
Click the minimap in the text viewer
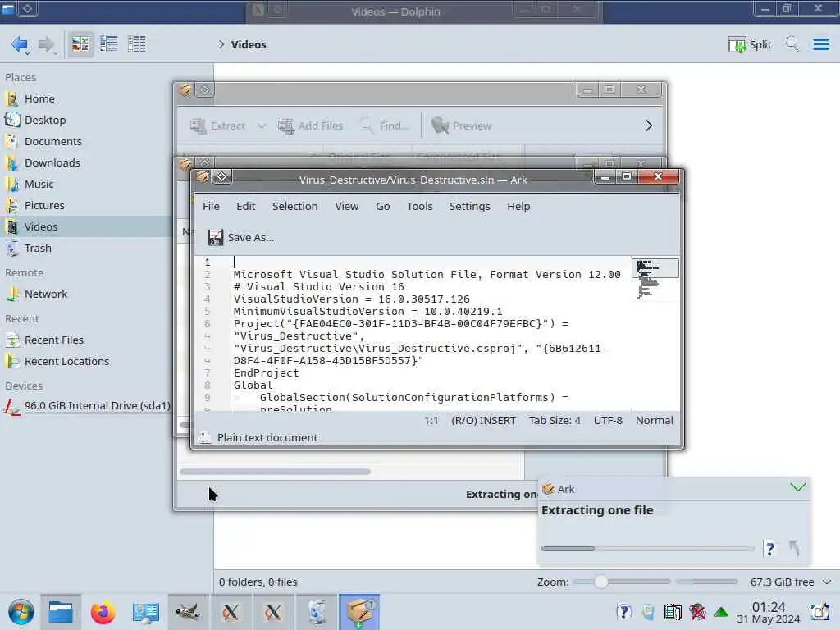pos(655,279)
